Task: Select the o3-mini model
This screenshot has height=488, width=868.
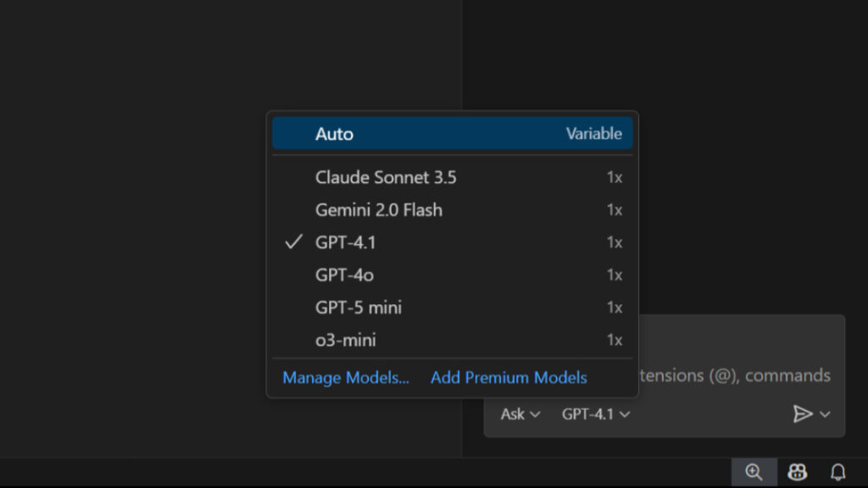Action: [345, 340]
